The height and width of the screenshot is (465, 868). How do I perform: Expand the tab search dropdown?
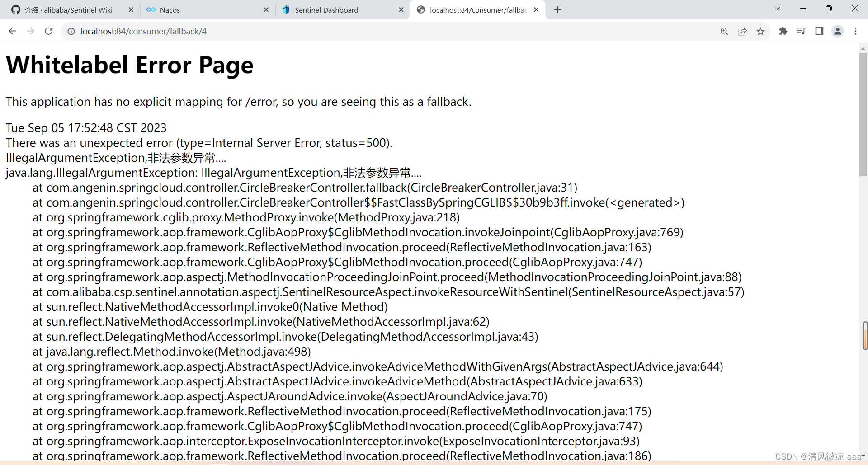click(x=777, y=9)
